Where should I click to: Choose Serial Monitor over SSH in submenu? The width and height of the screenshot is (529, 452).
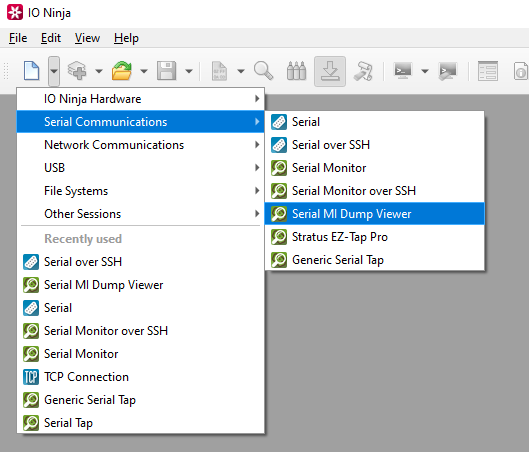pyautogui.click(x=375, y=191)
